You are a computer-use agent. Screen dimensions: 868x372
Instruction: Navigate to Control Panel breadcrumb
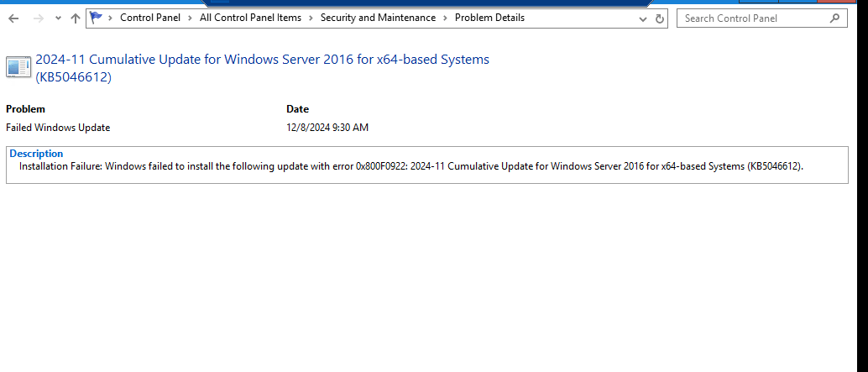[150, 18]
